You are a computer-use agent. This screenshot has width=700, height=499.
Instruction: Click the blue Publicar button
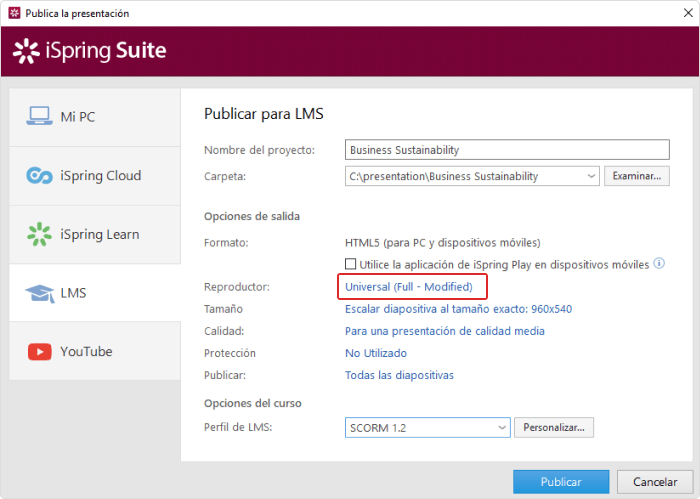click(x=561, y=482)
